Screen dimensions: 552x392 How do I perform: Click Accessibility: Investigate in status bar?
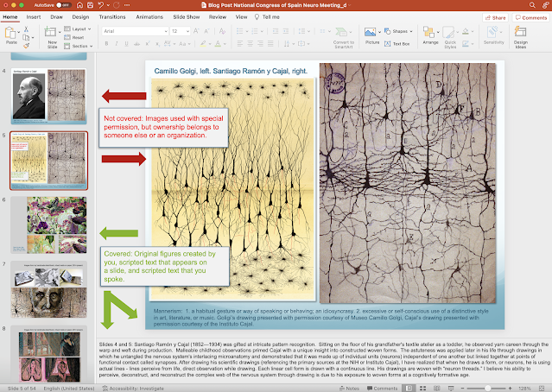[x=133, y=389]
